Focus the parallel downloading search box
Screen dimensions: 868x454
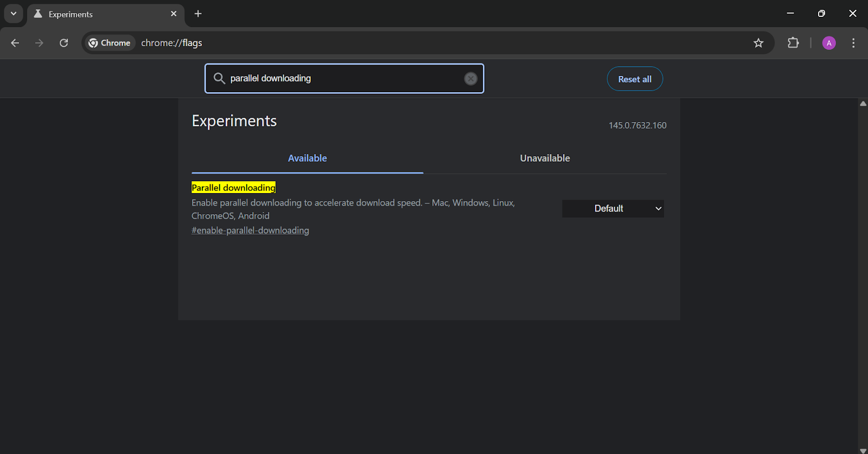(x=344, y=79)
